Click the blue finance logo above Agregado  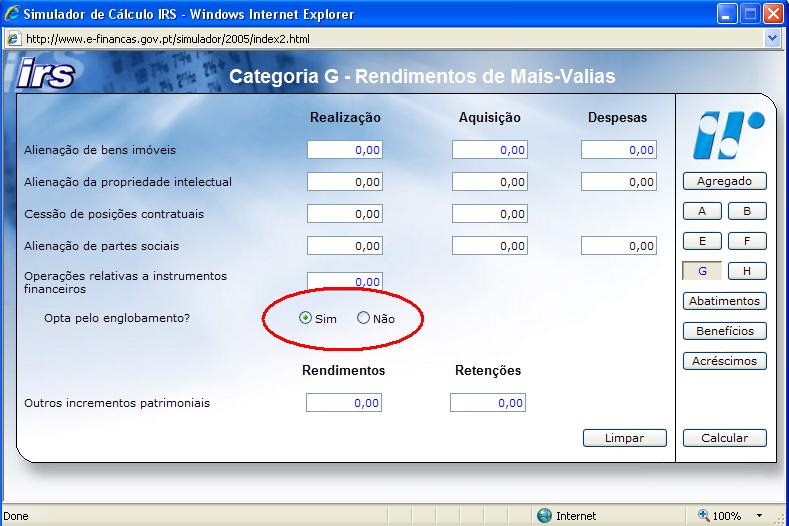[x=728, y=135]
